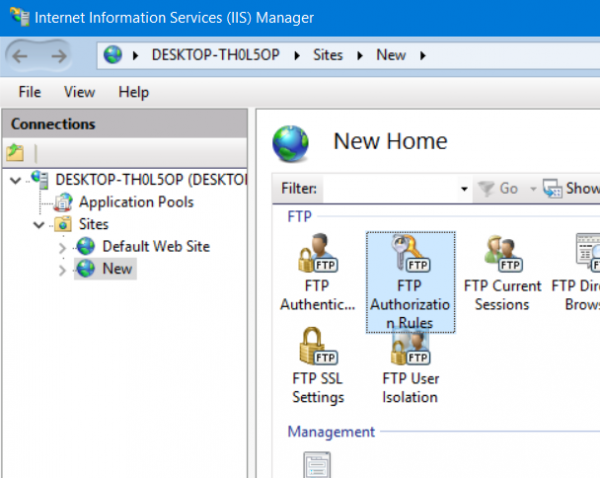Click the Connections toolbar folder icon
Screen dimensions: 600x478
15,153
